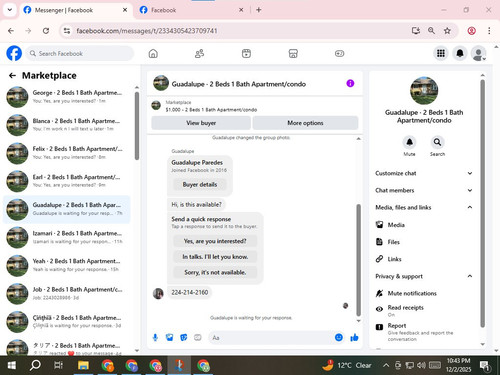Image resolution: width=500 pixels, height=375 pixels.
Task: Open the browser tab list dropdown
Action: (x=10, y=10)
